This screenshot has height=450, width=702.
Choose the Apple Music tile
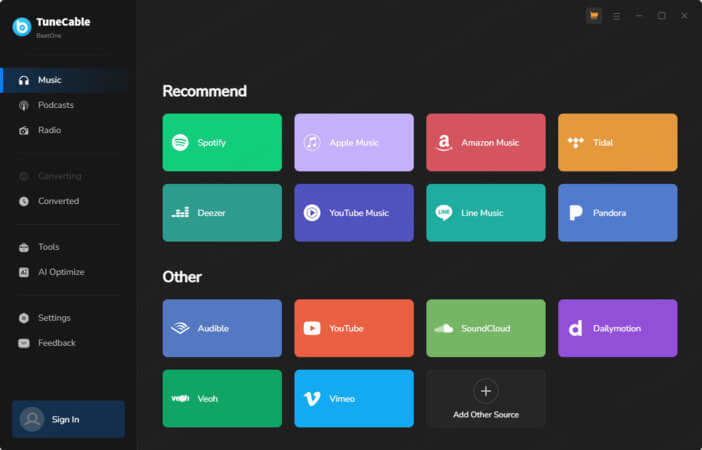(x=353, y=142)
